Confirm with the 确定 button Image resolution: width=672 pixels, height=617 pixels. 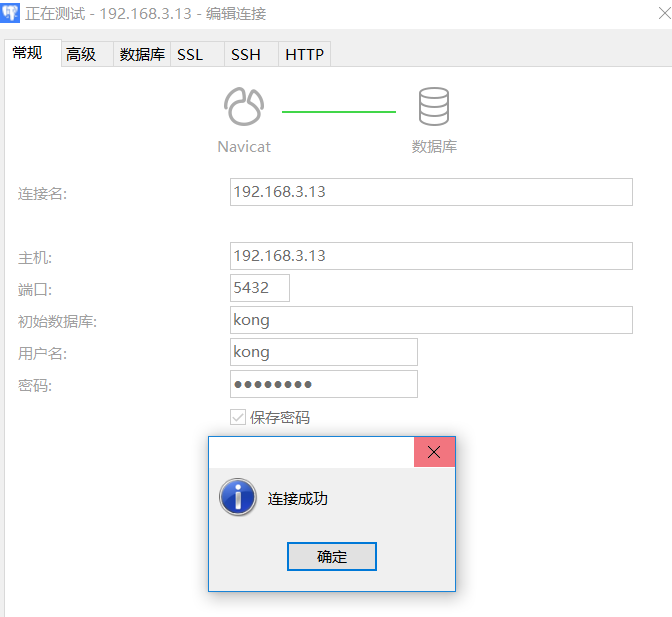coord(332,557)
